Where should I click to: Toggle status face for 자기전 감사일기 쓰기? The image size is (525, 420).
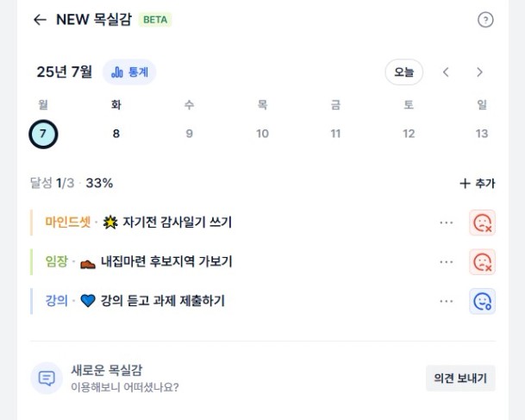click(482, 223)
